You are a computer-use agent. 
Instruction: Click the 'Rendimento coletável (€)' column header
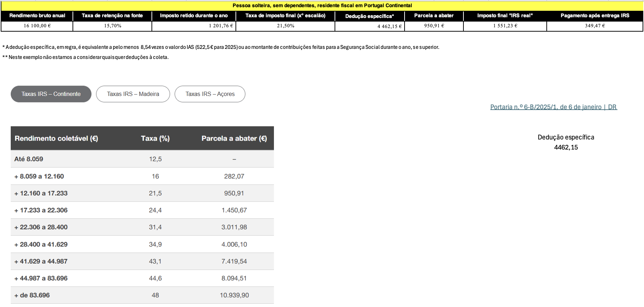click(x=56, y=138)
